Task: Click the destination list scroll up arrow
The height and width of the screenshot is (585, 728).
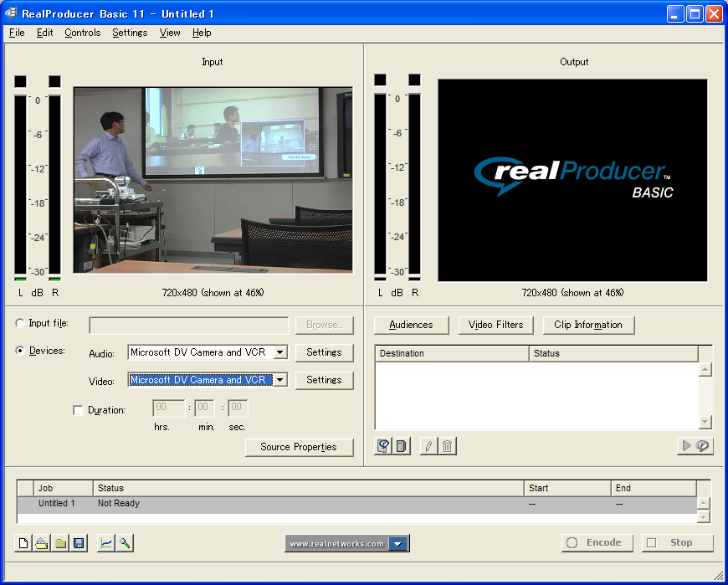Action: click(705, 370)
